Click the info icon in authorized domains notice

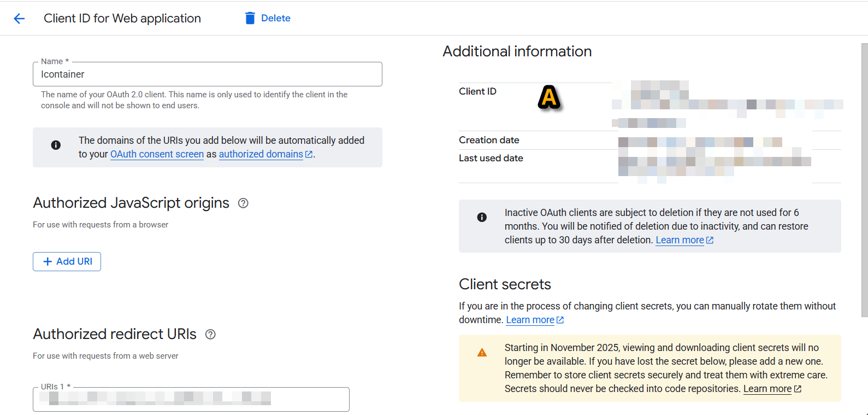click(x=56, y=145)
